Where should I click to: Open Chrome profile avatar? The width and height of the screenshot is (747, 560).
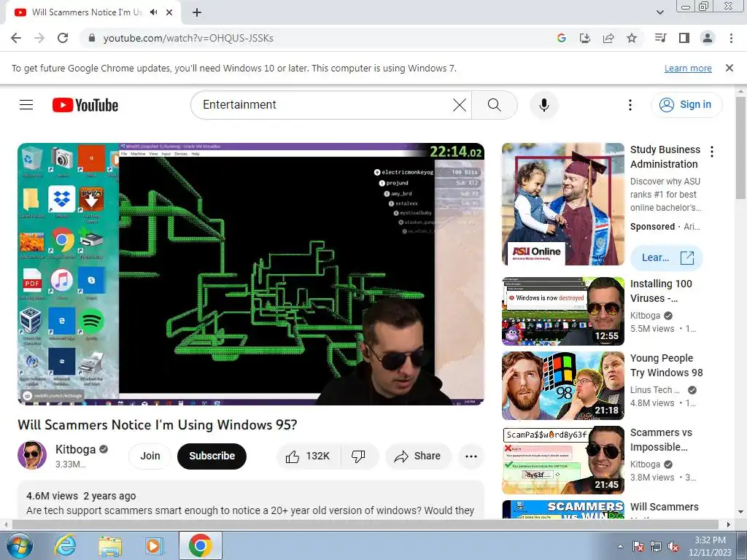coord(708,38)
